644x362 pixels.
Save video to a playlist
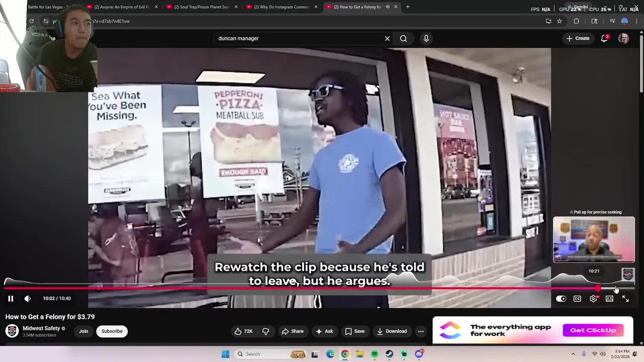(x=354, y=331)
